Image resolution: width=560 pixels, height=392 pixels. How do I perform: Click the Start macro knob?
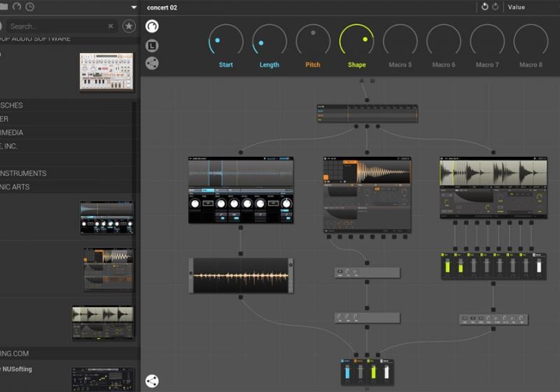point(225,41)
